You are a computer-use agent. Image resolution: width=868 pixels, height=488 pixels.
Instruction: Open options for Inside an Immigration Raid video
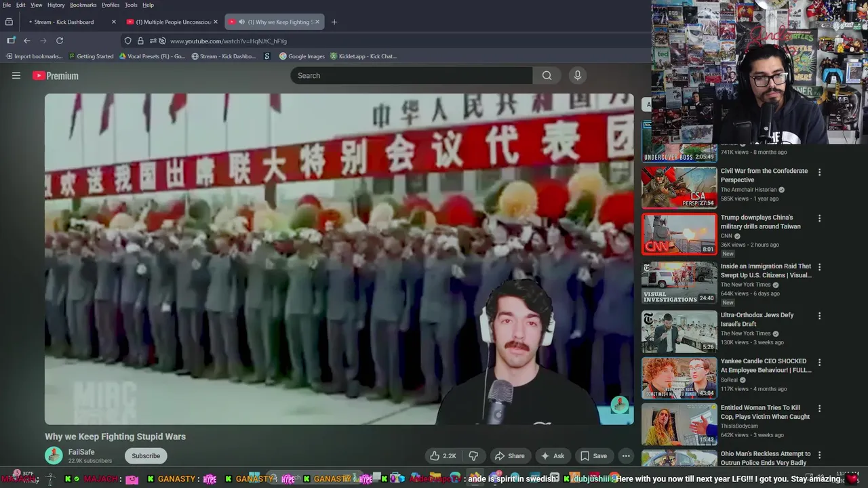[819, 267]
